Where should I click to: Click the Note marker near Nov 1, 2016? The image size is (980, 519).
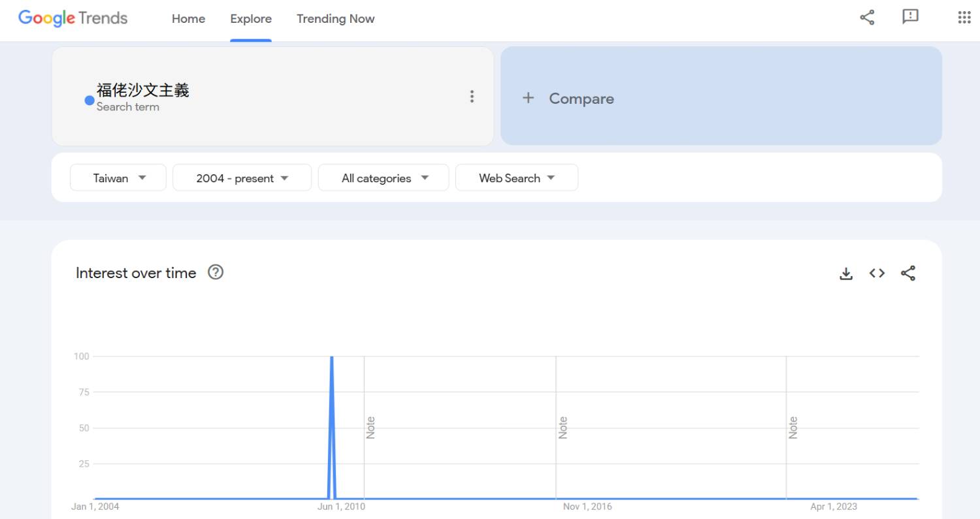pyautogui.click(x=563, y=428)
